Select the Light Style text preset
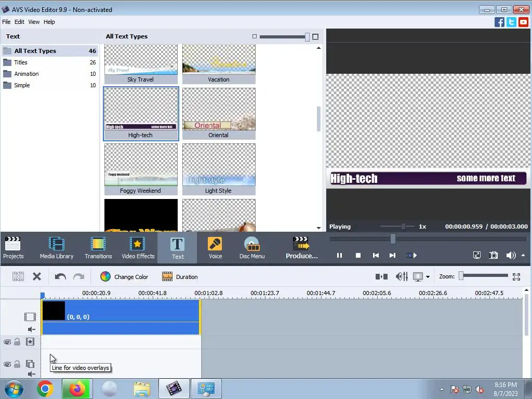 [x=219, y=169]
